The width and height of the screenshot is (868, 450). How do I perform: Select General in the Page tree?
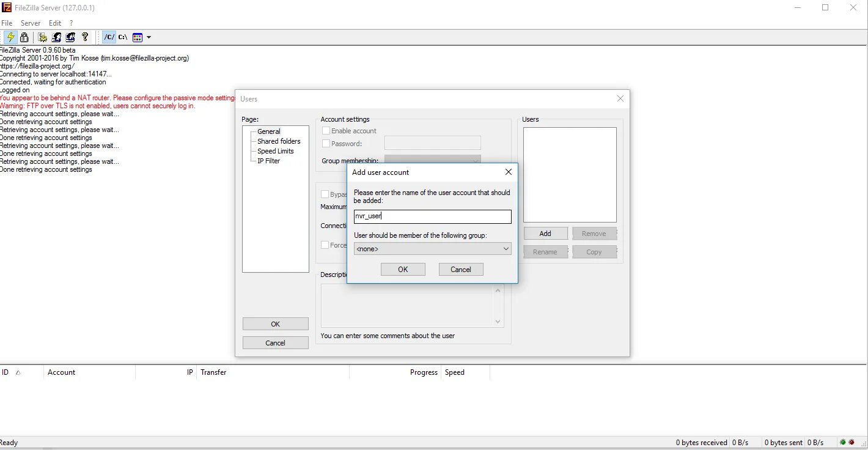269,131
